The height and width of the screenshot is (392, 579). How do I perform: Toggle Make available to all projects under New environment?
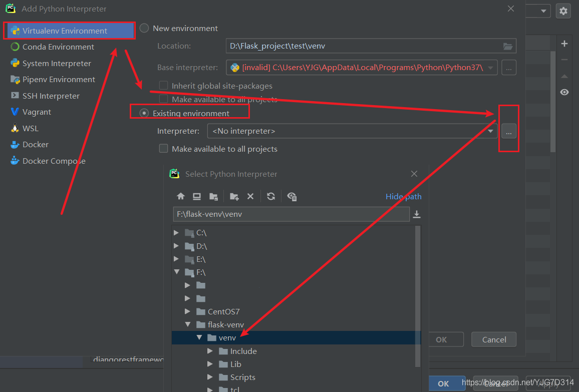163,99
